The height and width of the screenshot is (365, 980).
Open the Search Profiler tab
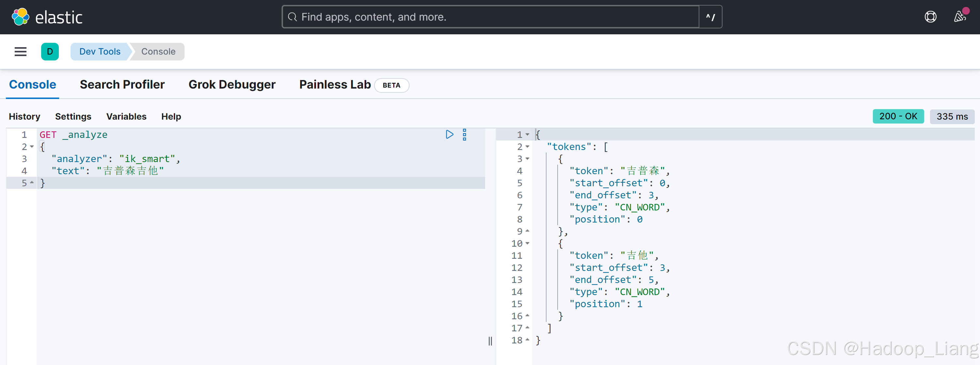122,84
